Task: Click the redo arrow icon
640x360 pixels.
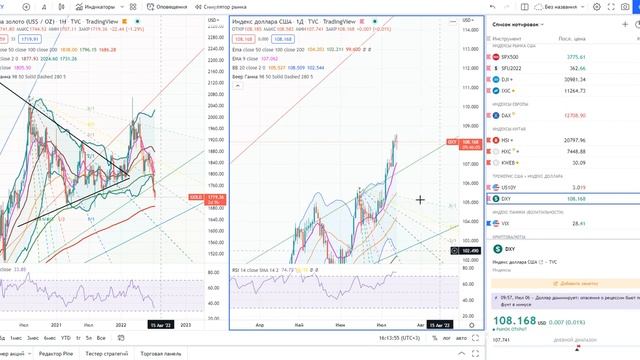Action: [507, 7]
